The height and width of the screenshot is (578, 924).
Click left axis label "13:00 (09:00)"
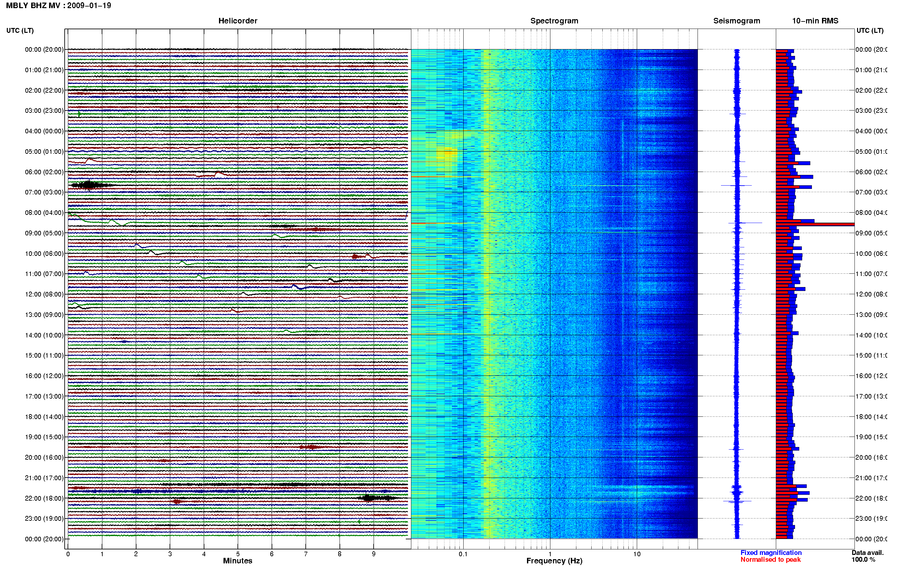pos(44,315)
